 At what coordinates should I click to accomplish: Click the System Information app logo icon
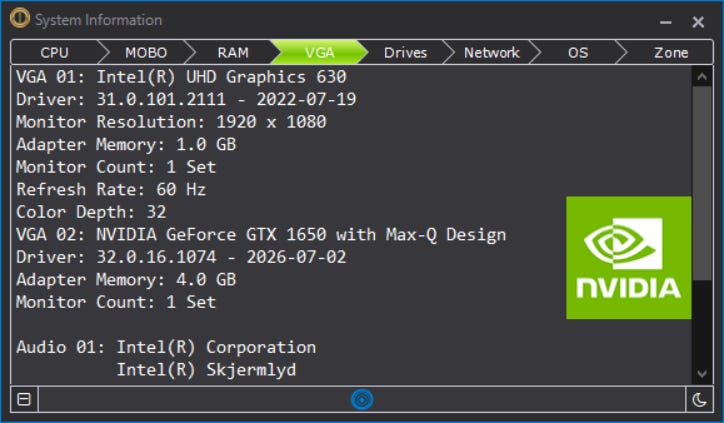tap(20, 19)
